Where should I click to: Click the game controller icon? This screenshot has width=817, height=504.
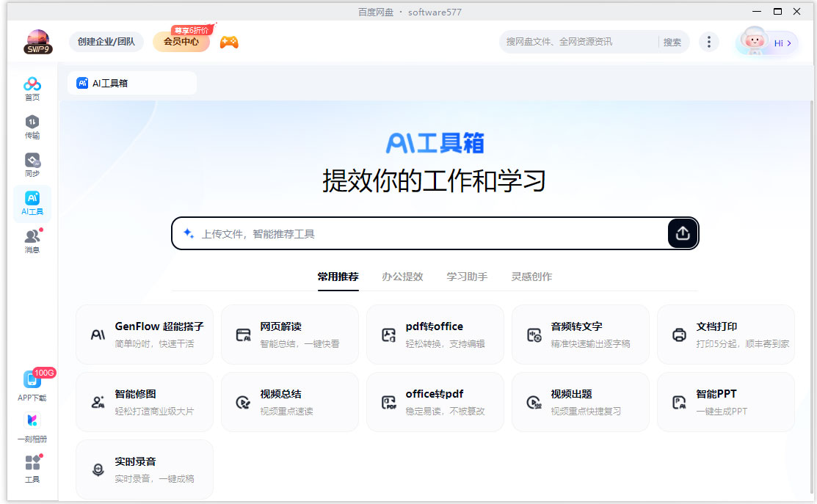point(229,42)
